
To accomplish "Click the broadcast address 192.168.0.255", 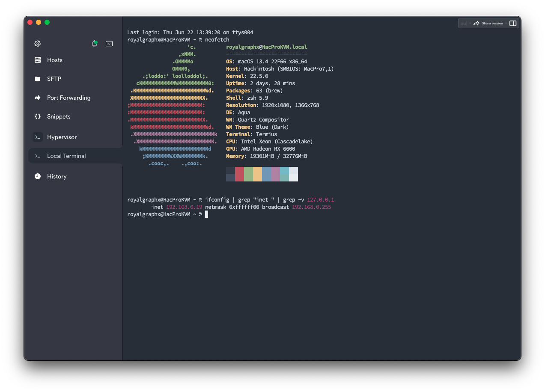I will [311, 207].
